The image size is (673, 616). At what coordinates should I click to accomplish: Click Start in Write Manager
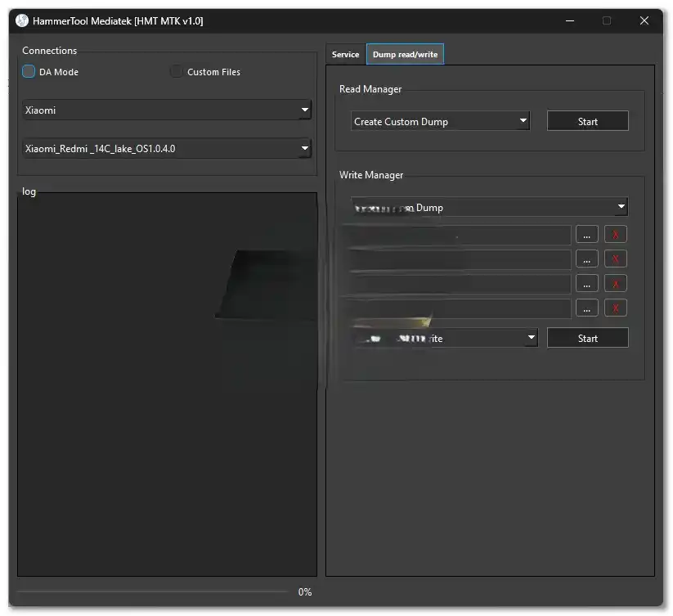coord(588,338)
